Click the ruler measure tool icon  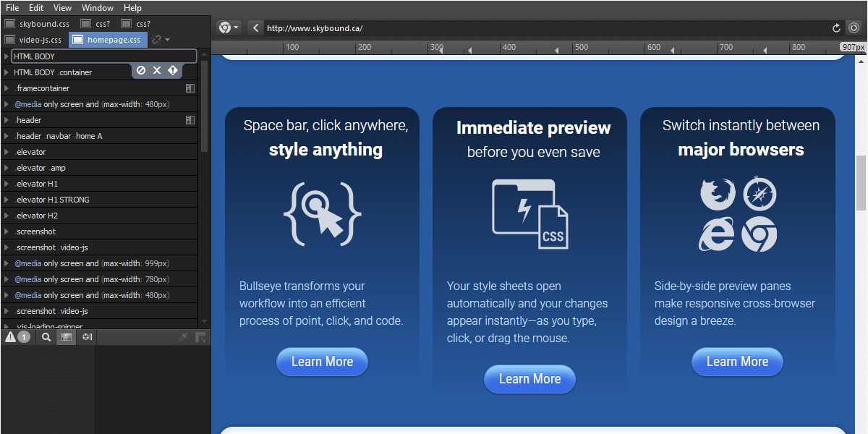coord(200,337)
